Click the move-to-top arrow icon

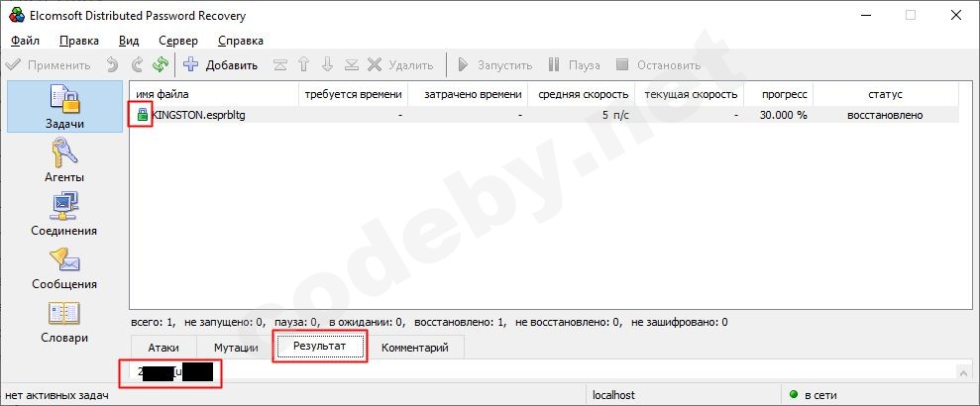(280, 64)
